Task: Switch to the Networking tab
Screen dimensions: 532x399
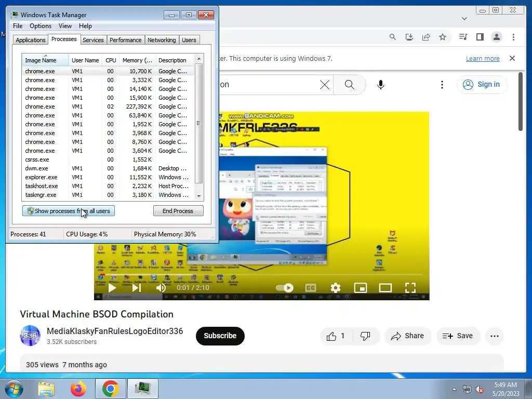Action: tap(162, 40)
